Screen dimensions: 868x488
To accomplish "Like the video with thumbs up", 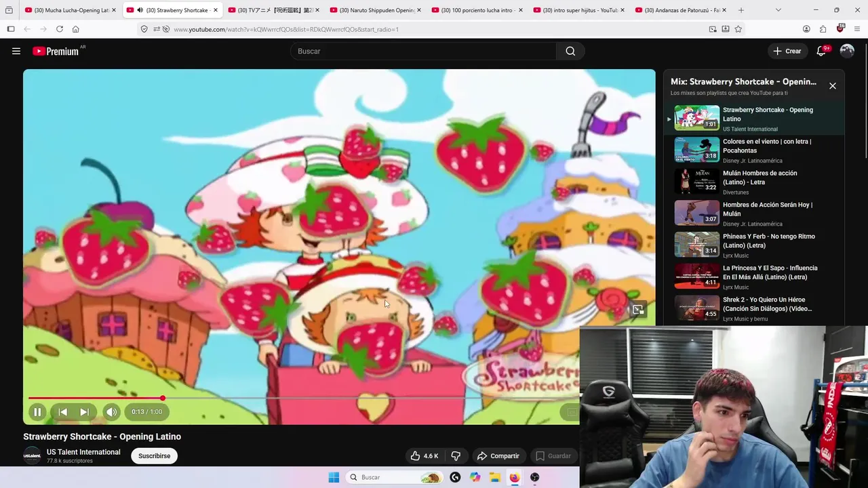I will [425, 456].
